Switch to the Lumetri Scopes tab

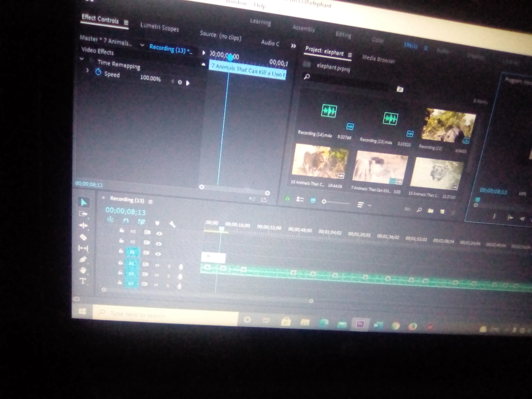[x=159, y=27]
